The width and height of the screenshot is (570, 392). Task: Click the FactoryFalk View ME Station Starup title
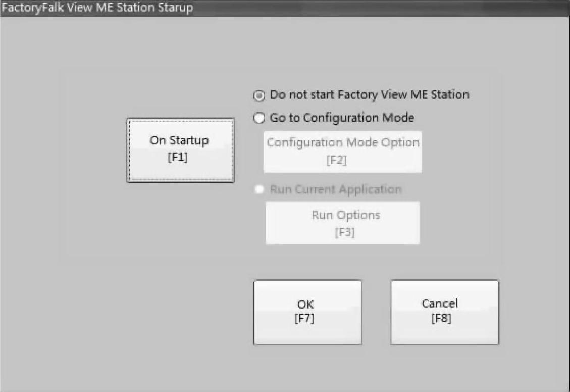(x=97, y=8)
